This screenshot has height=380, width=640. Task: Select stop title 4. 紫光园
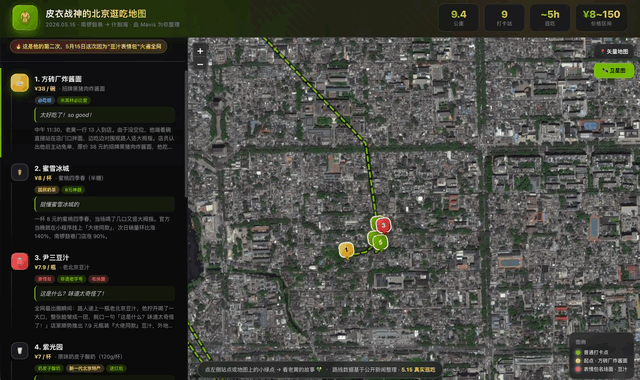click(49, 347)
